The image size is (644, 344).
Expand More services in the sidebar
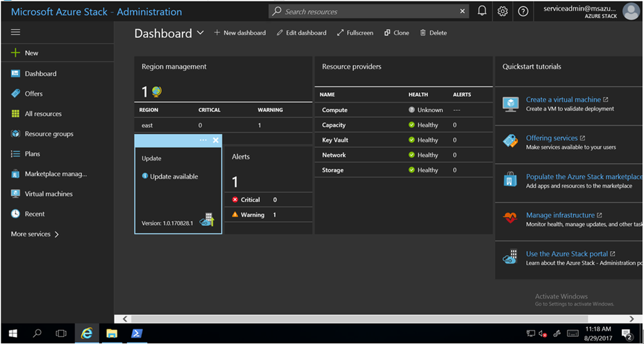click(x=35, y=234)
